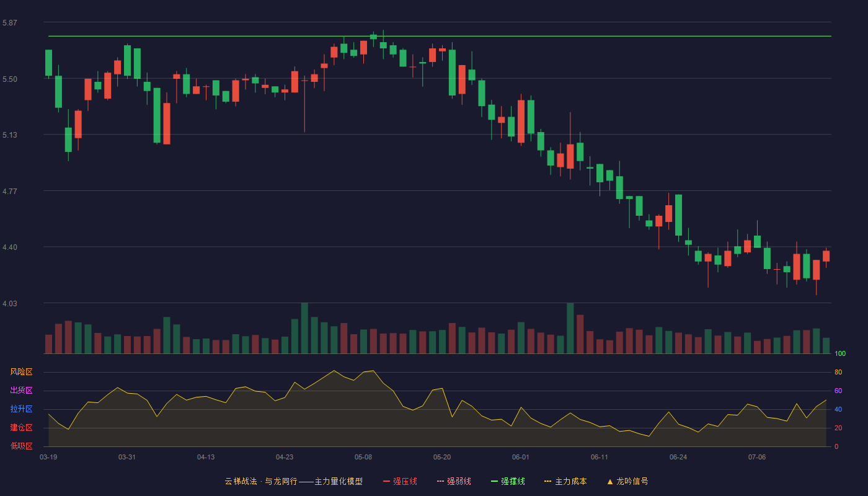Image resolution: width=868 pixels, height=496 pixels.
Task: Click the 05-20 date label
Action: pyautogui.click(x=442, y=457)
